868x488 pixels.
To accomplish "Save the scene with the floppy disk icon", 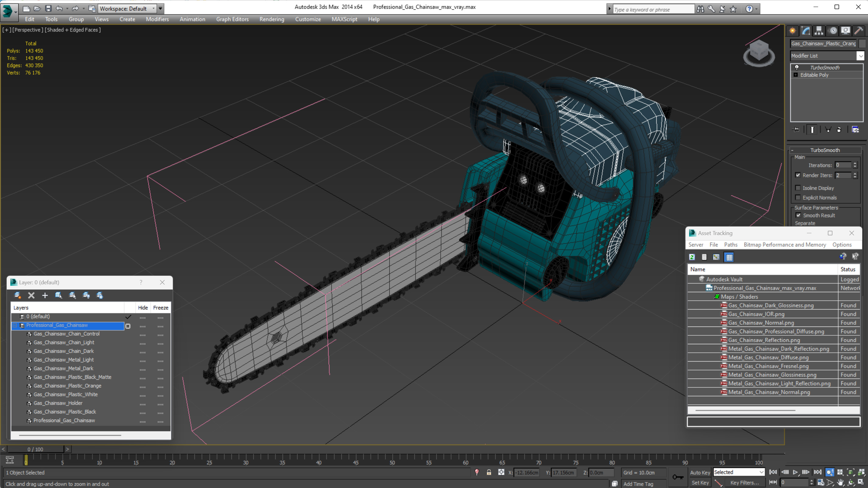I will [x=48, y=9].
